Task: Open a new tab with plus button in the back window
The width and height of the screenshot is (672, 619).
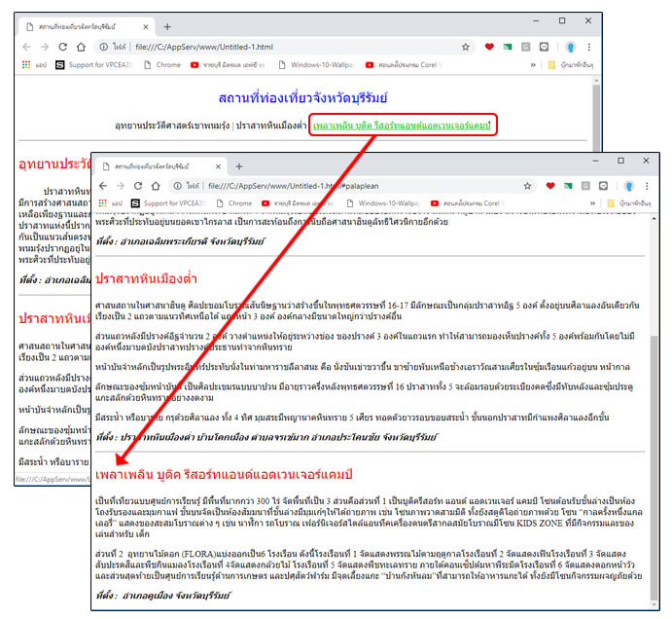Action: [166, 26]
